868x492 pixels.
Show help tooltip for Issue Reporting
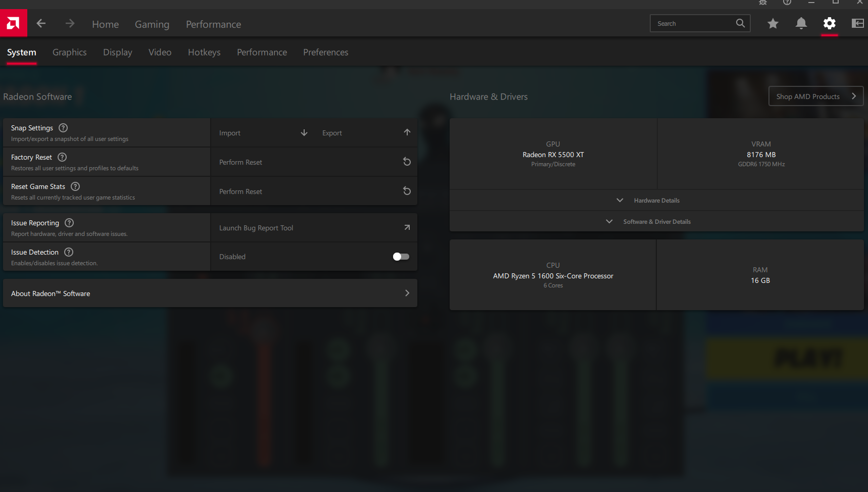click(69, 223)
